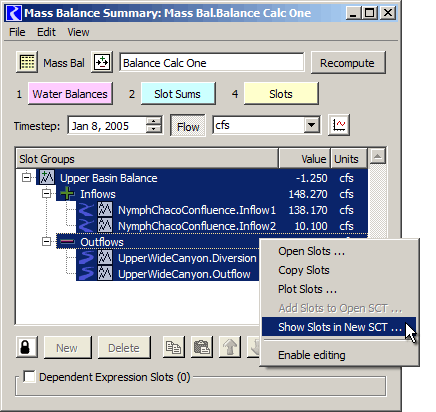
Task: Click the paste clipboard icon
Action: (x=202, y=347)
